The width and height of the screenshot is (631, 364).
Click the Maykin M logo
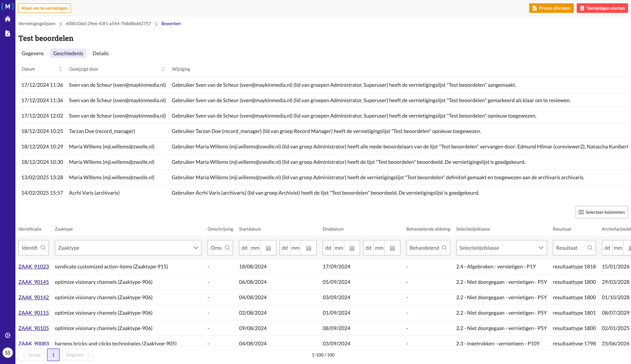click(8, 6)
